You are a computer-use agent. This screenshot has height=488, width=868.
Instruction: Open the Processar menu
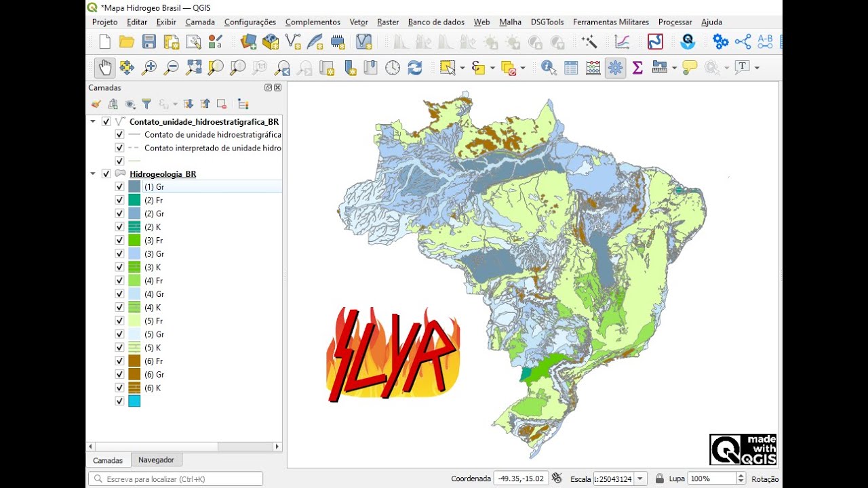(675, 22)
